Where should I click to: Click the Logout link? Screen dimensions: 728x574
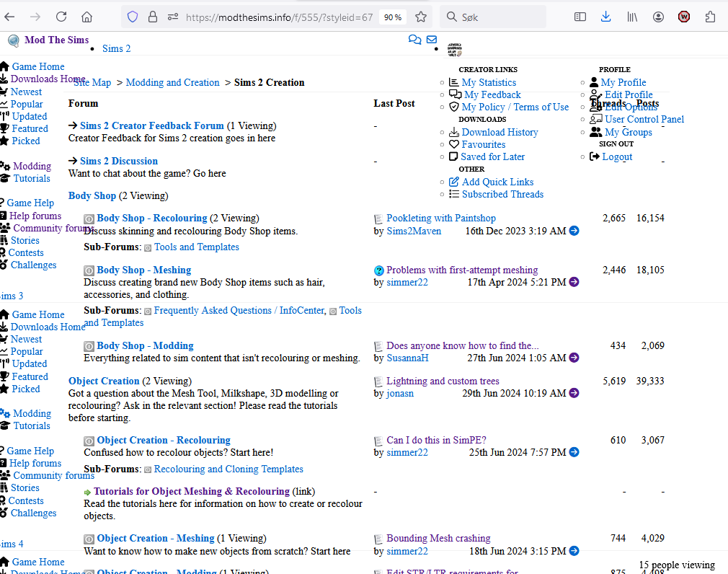[x=617, y=156]
